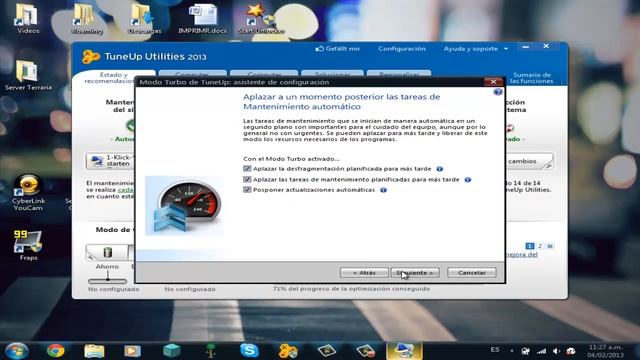This screenshot has height=360, width=640.
Task: Open the clock showing 11:27 a.m.
Action: (606, 351)
